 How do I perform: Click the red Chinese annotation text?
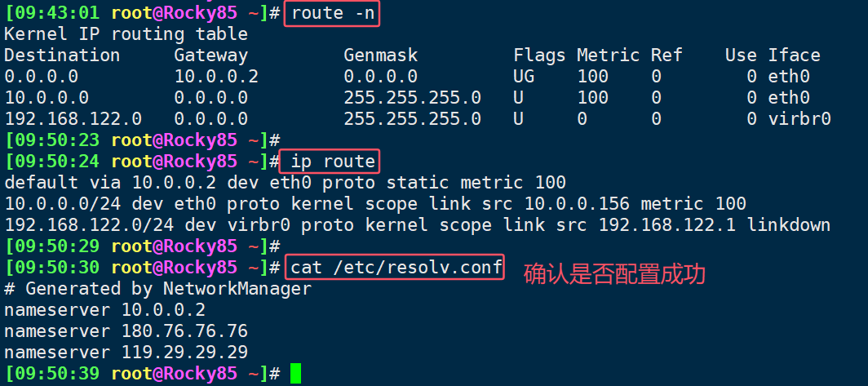point(614,273)
